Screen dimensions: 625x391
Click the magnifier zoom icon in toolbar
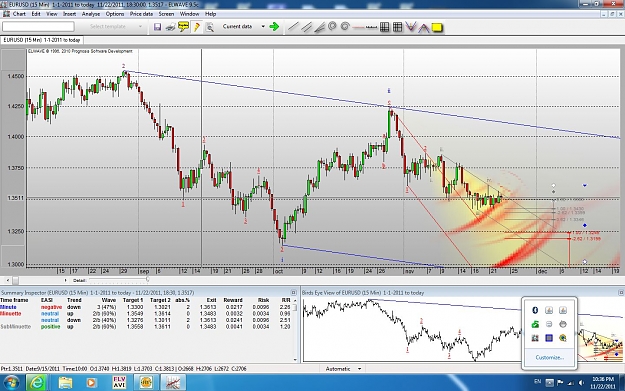[x=210, y=27]
